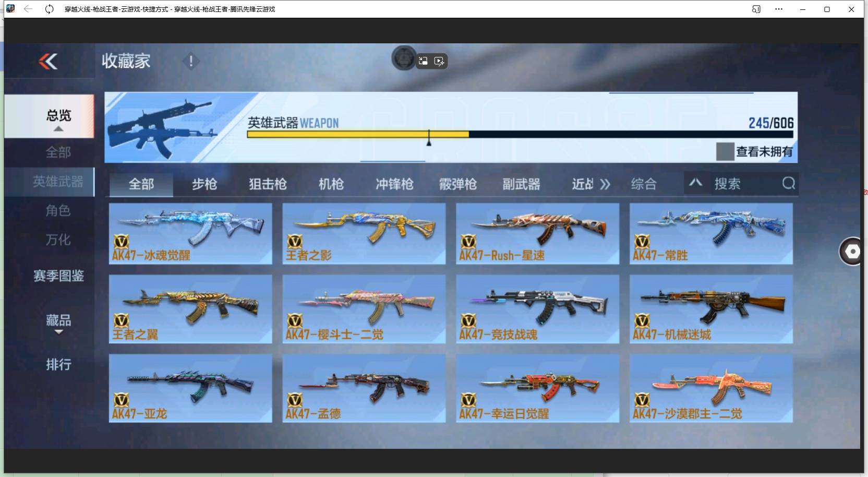Open the three-dot more menu in title bar
This screenshot has height=477, width=868.
pyautogui.click(x=779, y=9)
